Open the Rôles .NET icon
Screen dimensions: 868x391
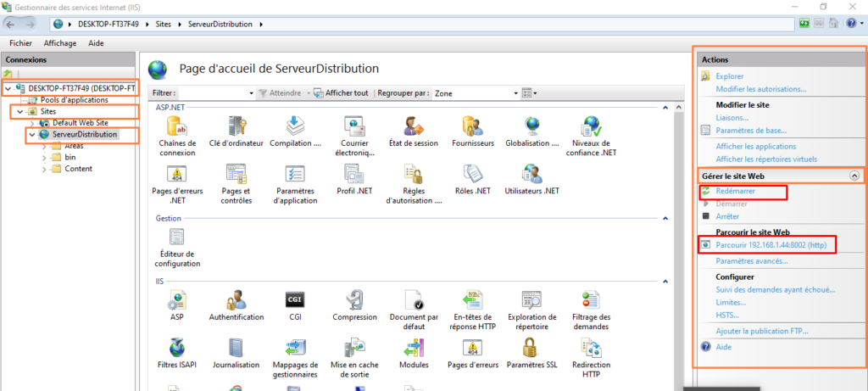(x=472, y=174)
